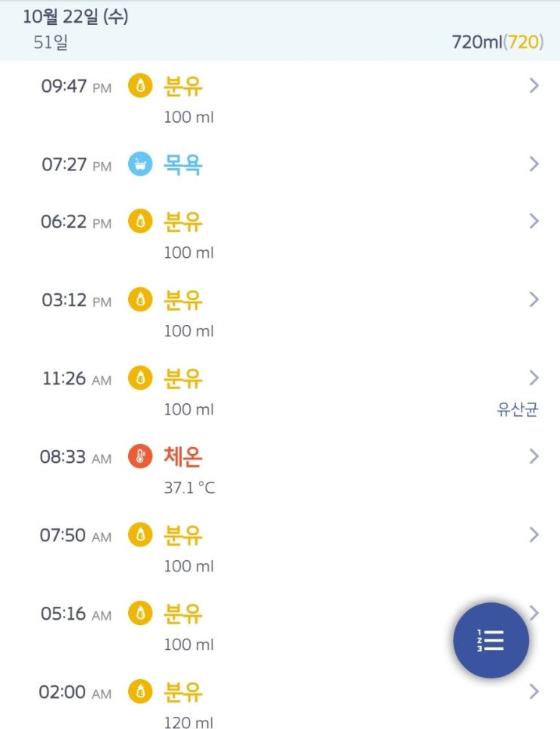Expand the 08:33 AM temperature entry chevron
The image size is (560, 729).
pos(534,456)
